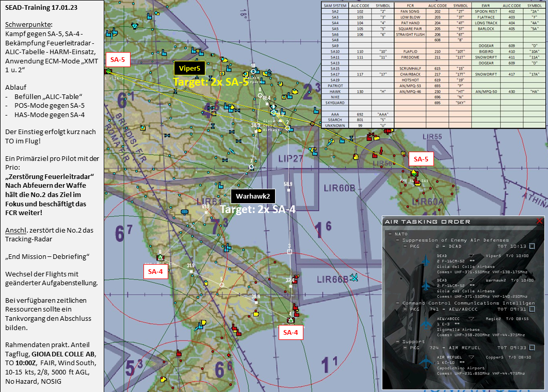Click the cyan oval unit icon near LIR61

(x=185, y=211)
